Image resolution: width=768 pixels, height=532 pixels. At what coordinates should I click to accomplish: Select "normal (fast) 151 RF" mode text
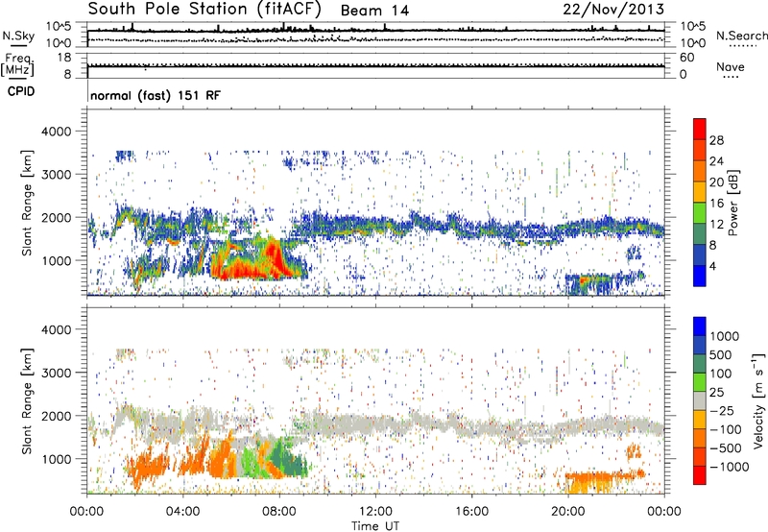point(156,95)
